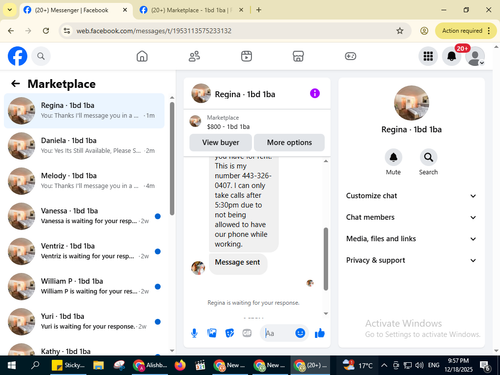Open Yuri 1bd 1ba conversation

(84, 322)
